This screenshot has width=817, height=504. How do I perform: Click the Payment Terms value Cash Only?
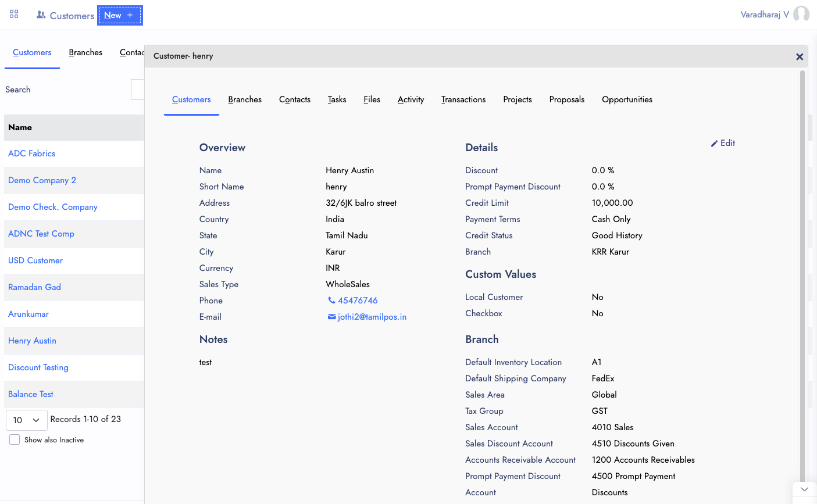[611, 219]
